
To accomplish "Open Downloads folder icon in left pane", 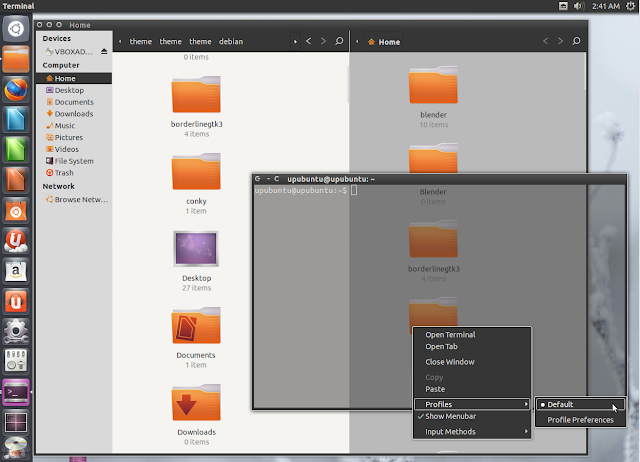I will point(196,403).
